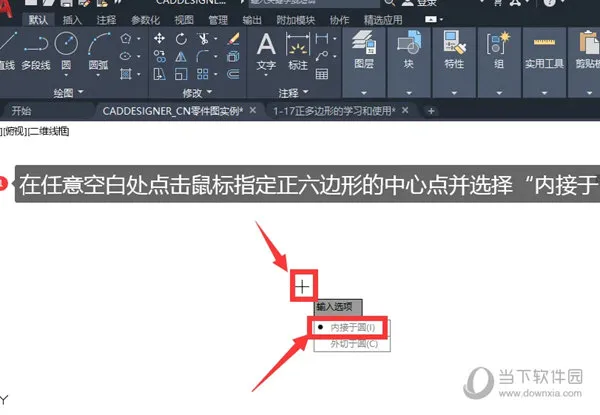The height and width of the screenshot is (415, 600).
Task: Click the Polygon tool icon
Action: coord(126,39)
